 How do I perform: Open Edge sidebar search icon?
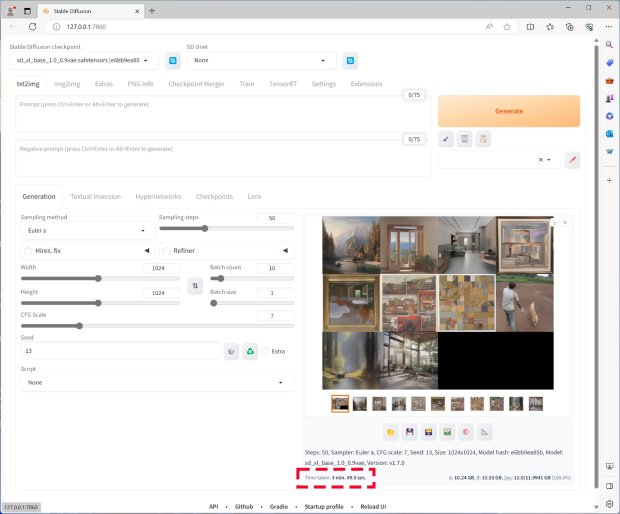(609, 45)
